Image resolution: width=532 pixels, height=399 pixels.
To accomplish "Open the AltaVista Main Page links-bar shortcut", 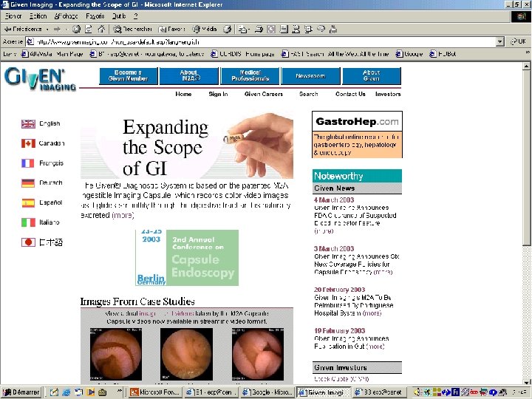I will point(52,54).
